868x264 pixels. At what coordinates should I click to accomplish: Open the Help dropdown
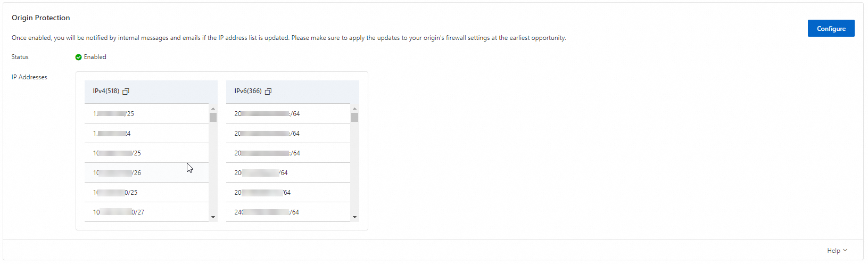tap(837, 251)
